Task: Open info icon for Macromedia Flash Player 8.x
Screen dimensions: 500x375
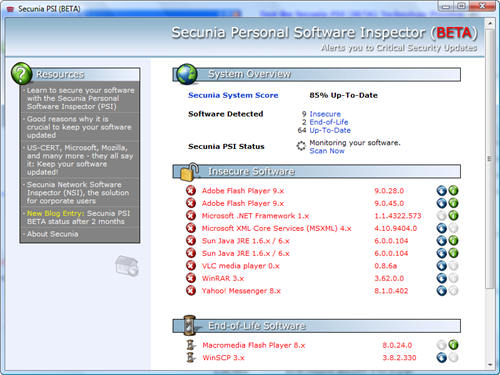Action: pos(453,345)
